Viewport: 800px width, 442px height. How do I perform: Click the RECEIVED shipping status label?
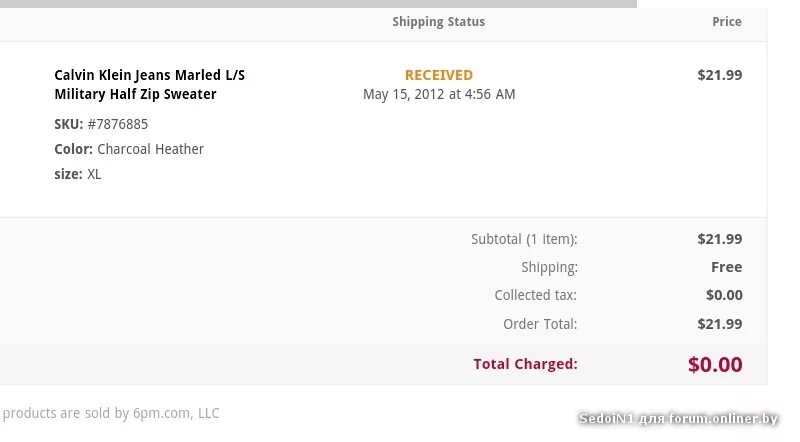tap(438, 75)
